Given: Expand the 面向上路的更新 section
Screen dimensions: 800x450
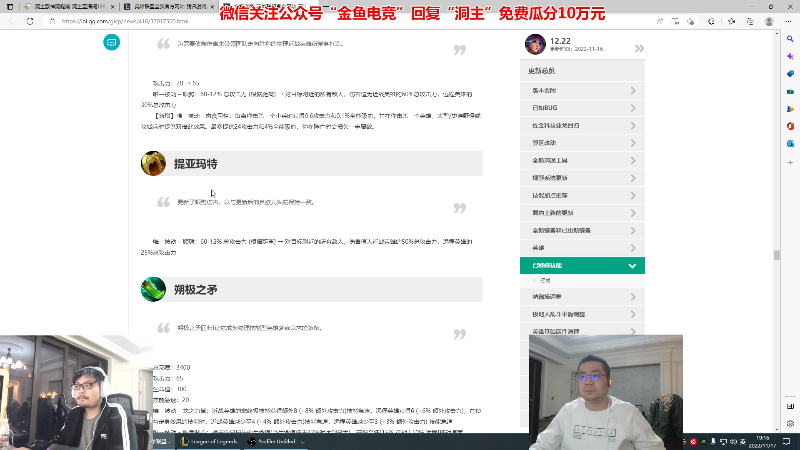Looking at the screenshot, I should click(x=582, y=213).
